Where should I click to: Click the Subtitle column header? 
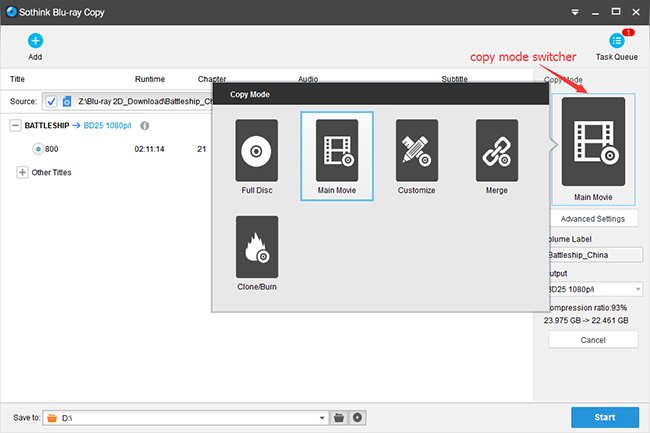click(454, 79)
